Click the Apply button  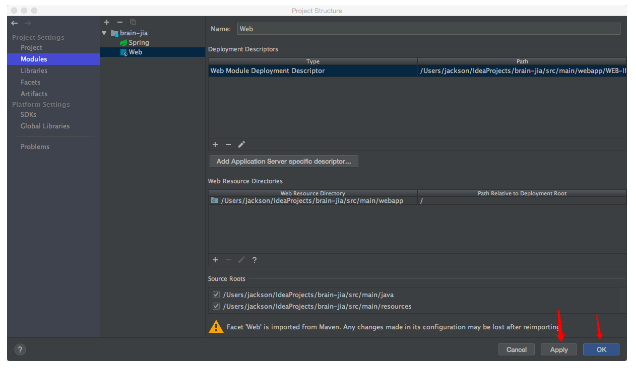pos(559,350)
